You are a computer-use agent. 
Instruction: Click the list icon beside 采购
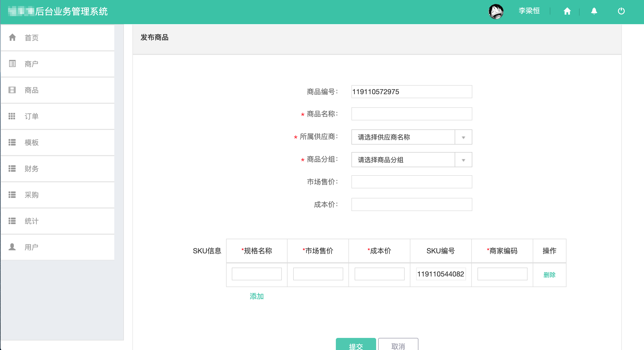[12, 195]
